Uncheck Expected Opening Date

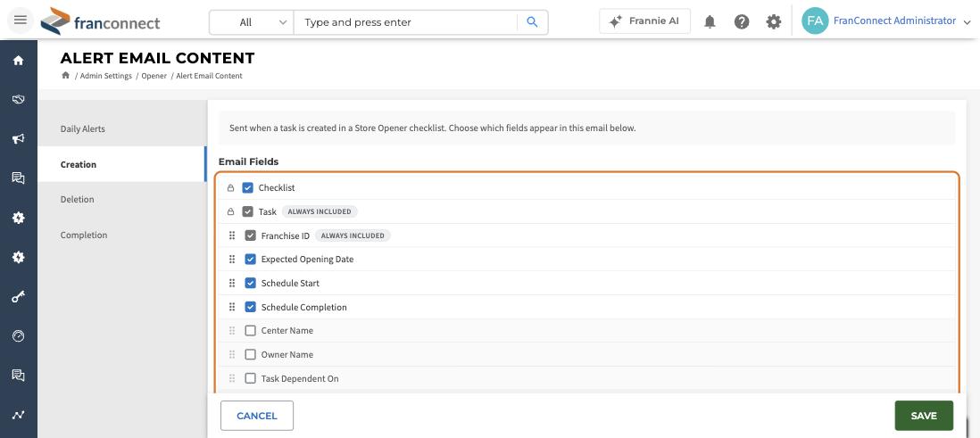pos(250,260)
